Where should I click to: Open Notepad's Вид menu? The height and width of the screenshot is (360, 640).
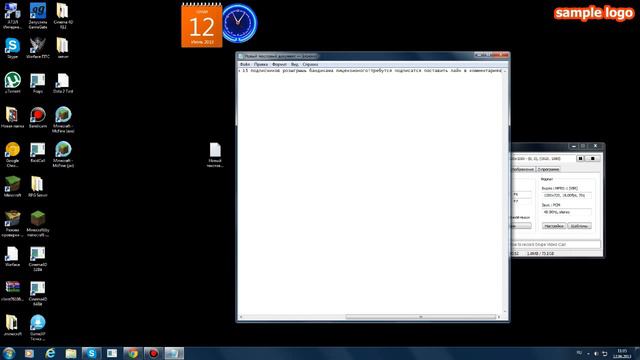coord(295,64)
